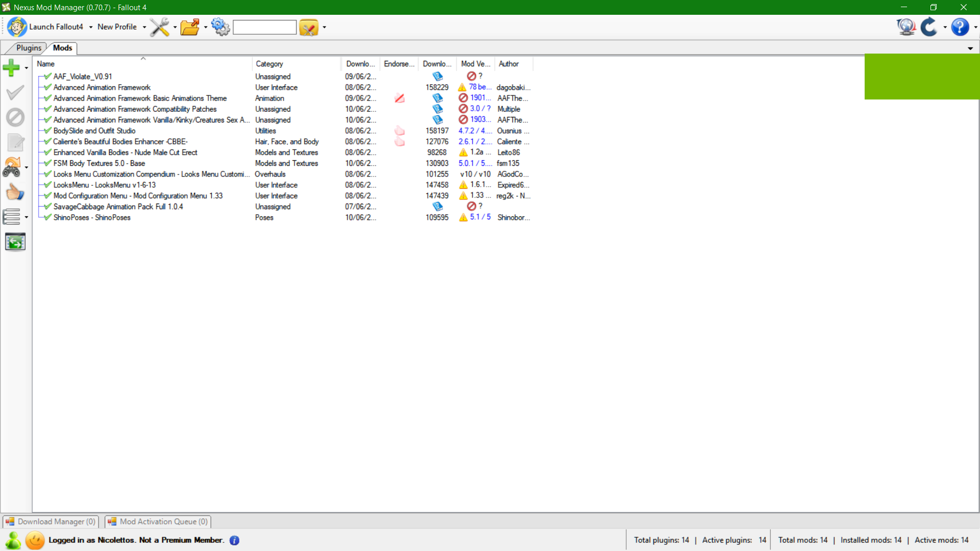Click the category list view icon

(12, 217)
